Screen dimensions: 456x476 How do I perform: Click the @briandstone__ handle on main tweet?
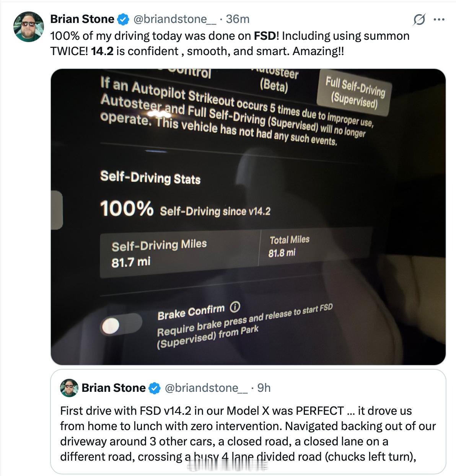[174, 19]
